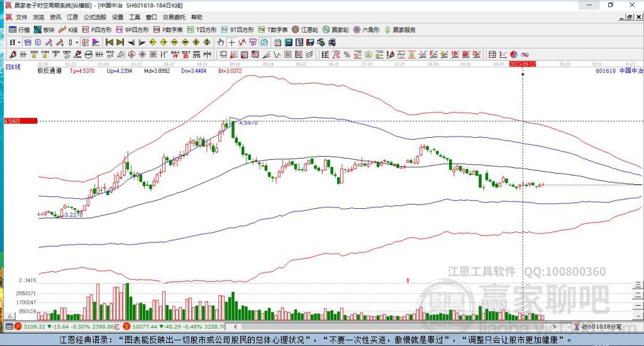Open the 赢家轮 wheel tool
644x346 pixels.
(336, 30)
